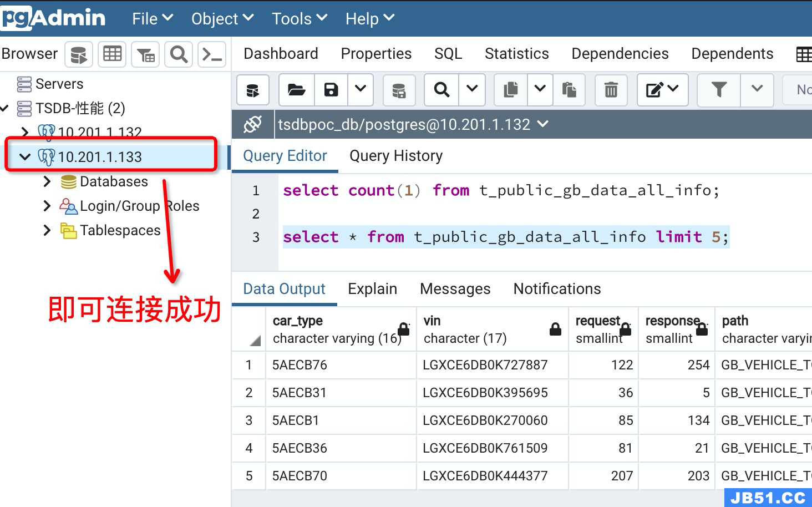812x507 pixels.
Task: Click the Save Data Changes icon
Action: tap(399, 90)
